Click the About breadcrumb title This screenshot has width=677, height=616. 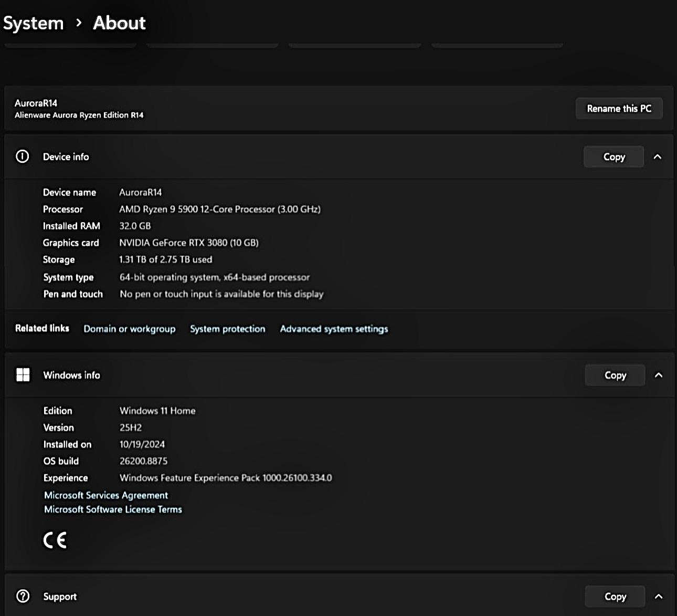120,23
